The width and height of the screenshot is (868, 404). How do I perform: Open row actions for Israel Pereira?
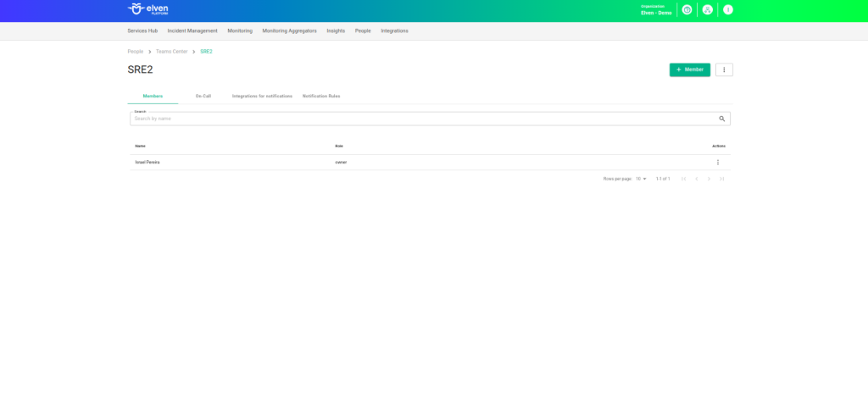(718, 162)
